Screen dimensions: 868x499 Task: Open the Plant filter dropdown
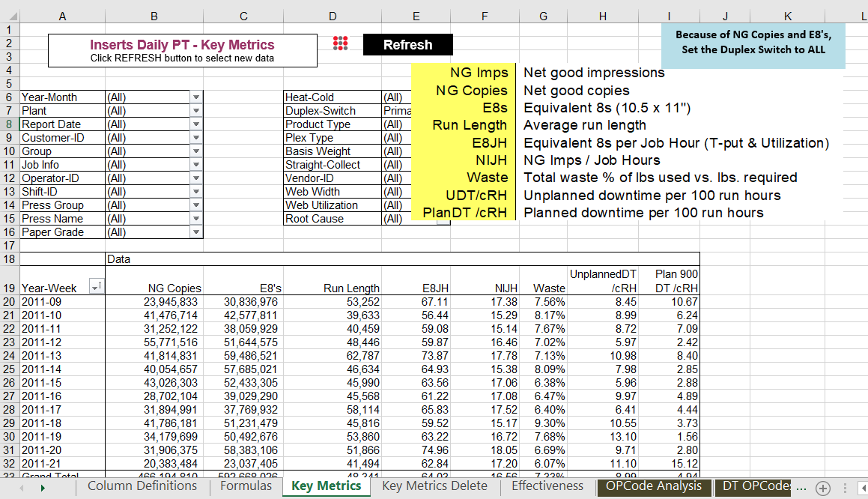[x=195, y=110]
